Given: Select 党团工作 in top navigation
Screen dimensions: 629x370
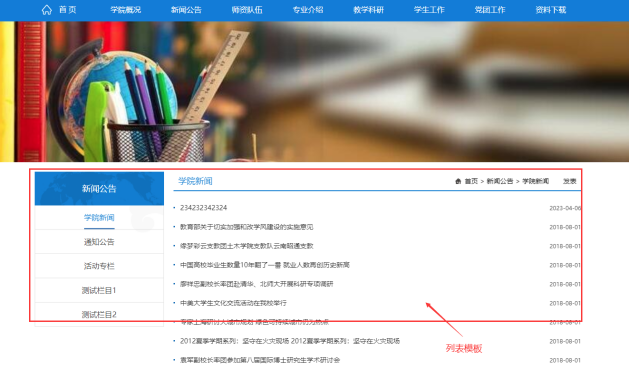Looking at the screenshot, I should pyautogui.click(x=490, y=10).
